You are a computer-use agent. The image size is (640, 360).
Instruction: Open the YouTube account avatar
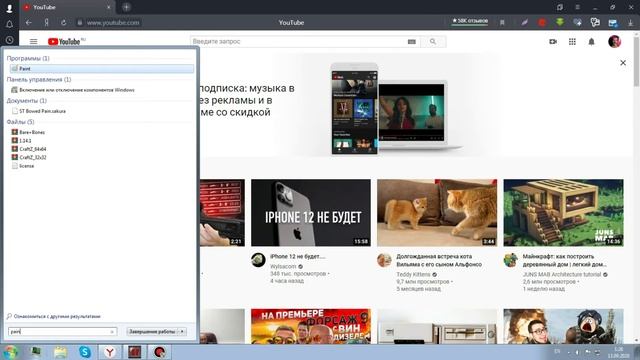click(614, 41)
